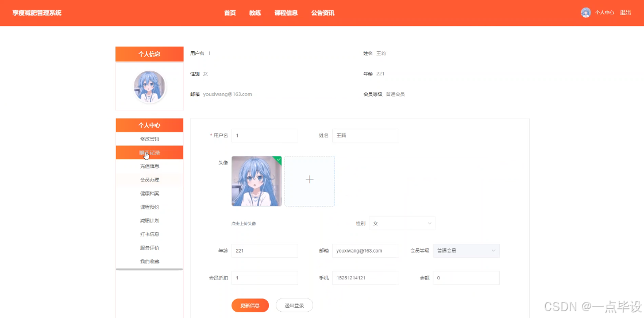Open the 性别 dropdown showing 女

[402, 223]
